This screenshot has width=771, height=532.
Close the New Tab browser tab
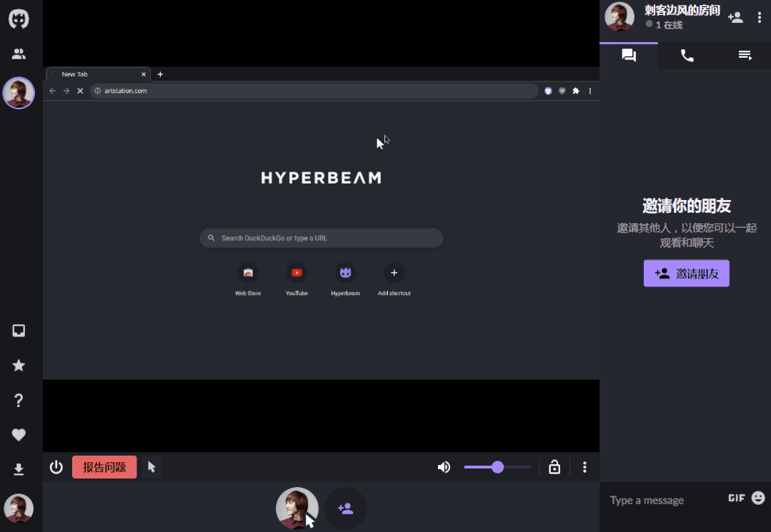[144, 75]
